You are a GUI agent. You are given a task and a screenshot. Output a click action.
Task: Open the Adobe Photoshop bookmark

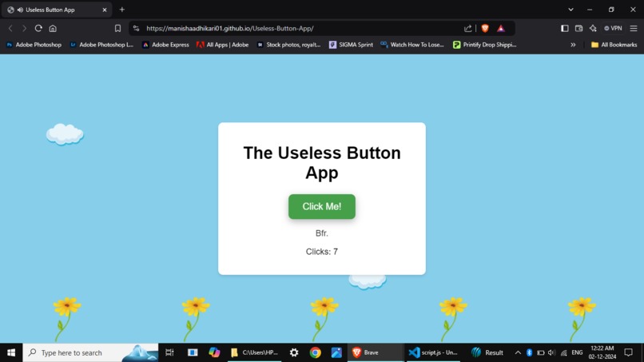click(34, 45)
